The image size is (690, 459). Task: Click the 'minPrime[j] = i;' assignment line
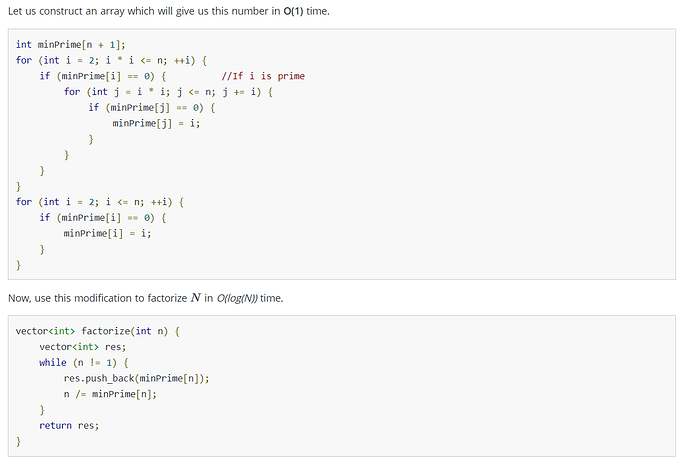pos(156,123)
